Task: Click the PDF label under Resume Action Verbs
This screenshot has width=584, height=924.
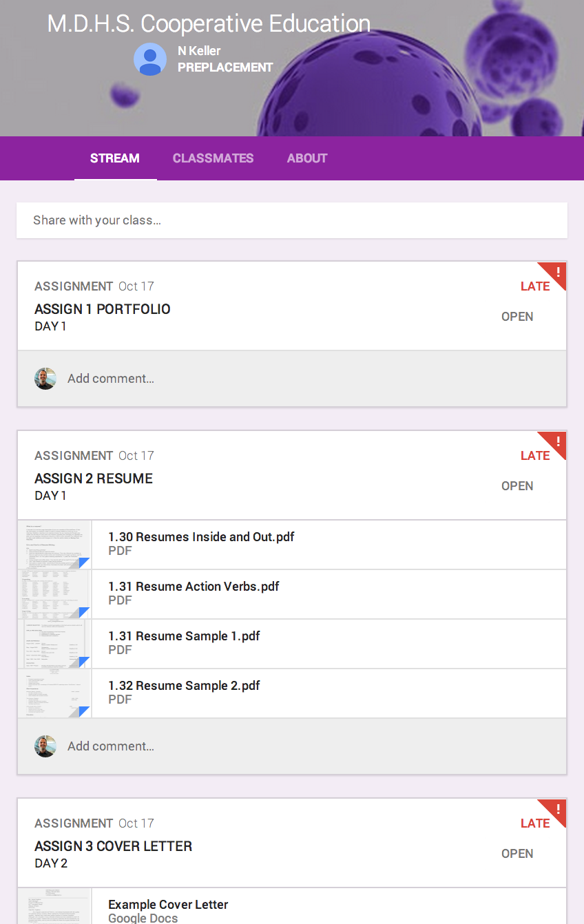Action: tap(119, 600)
